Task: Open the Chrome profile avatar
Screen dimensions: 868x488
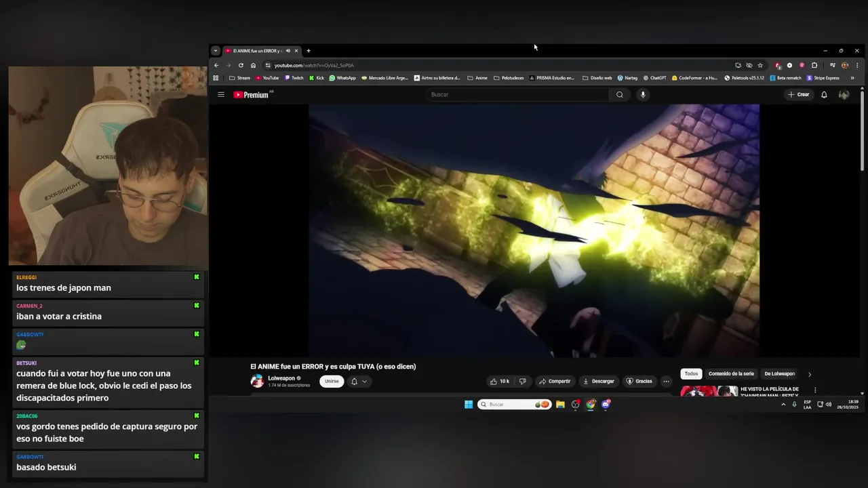Action: point(845,66)
